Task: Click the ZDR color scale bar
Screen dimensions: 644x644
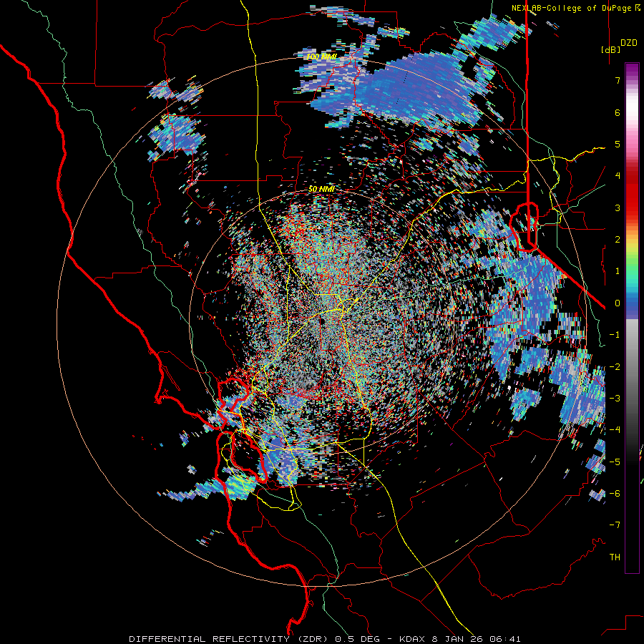Action: coord(632,318)
